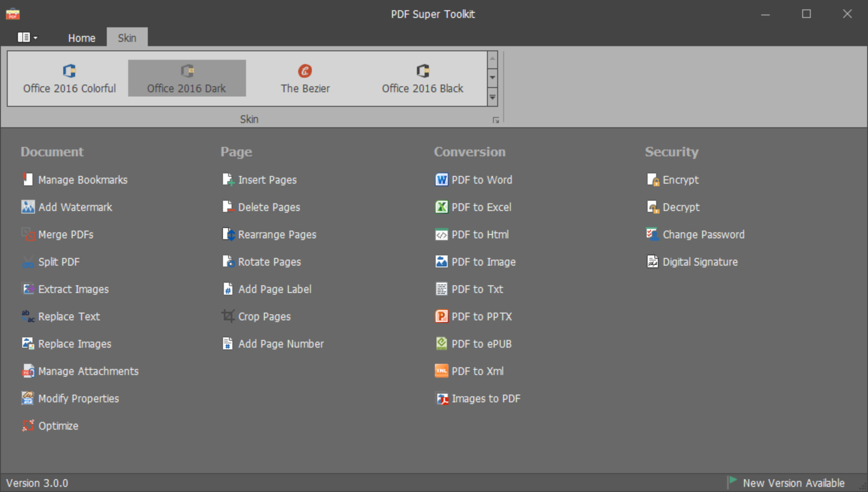Switch to the Home ribbon tab
The height and width of the screenshot is (492, 868).
click(81, 38)
